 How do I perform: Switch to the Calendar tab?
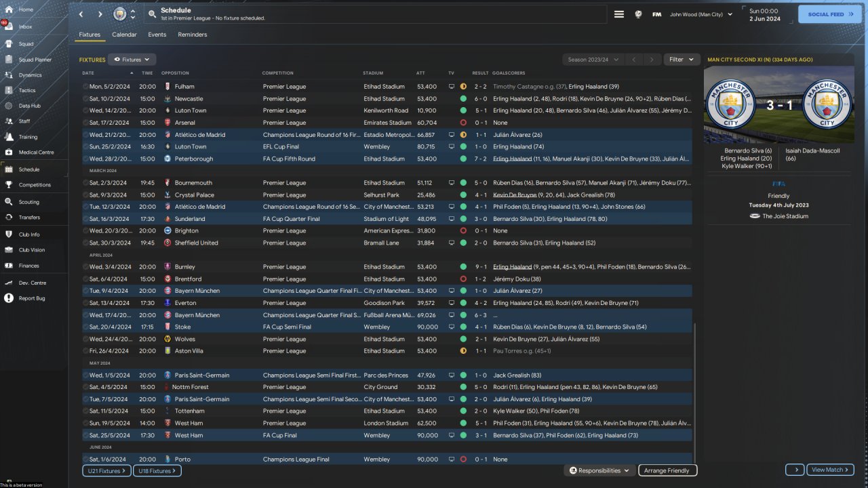(124, 35)
